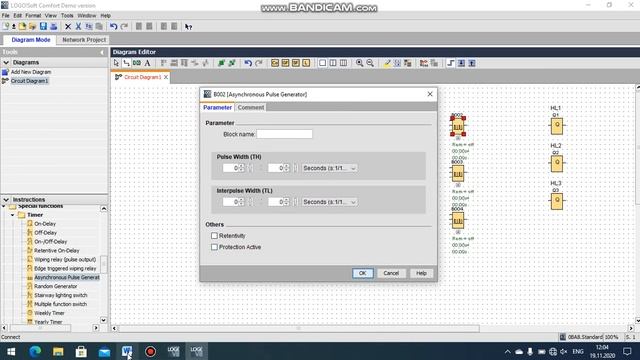Click the Bandicam record icon in taskbar
The width and height of the screenshot is (640, 360).
[x=150, y=351]
